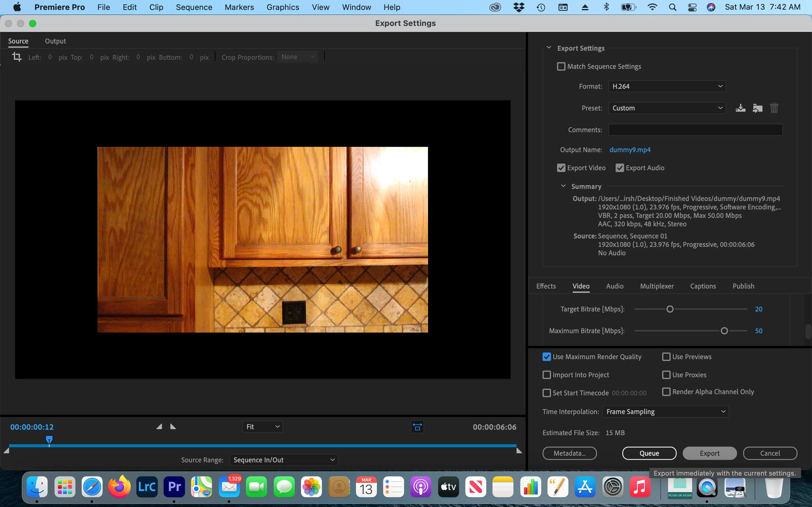
Task: Click the Delete Preset trash icon
Action: point(774,108)
